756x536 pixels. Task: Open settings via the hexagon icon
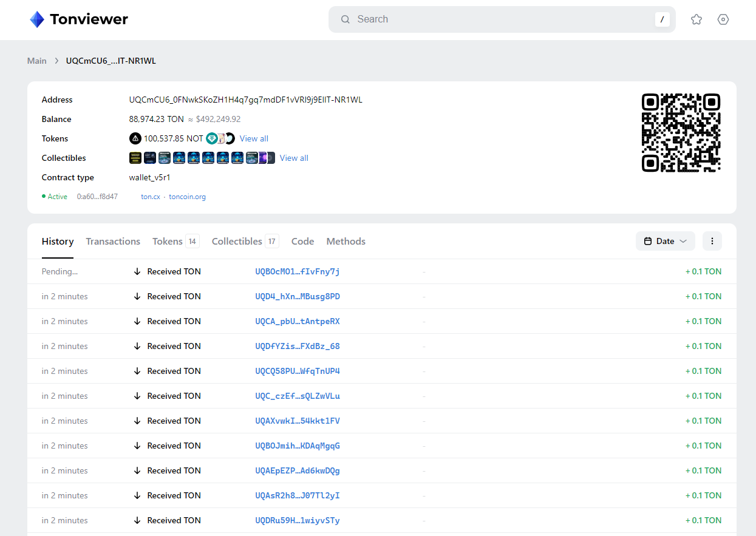[x=723, y=19]
